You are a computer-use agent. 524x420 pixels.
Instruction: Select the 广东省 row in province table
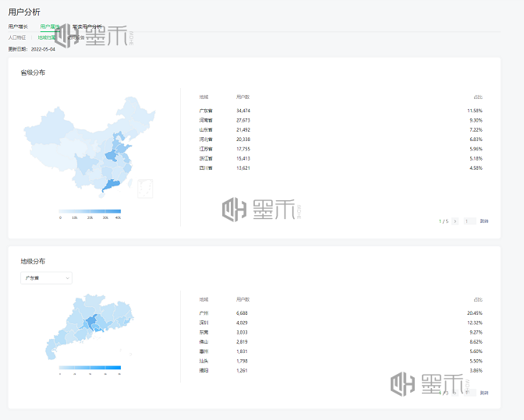click(341, 111)
